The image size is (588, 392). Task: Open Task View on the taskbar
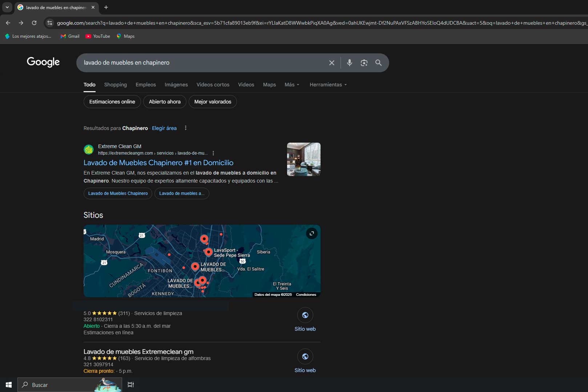tap(131, 385)
